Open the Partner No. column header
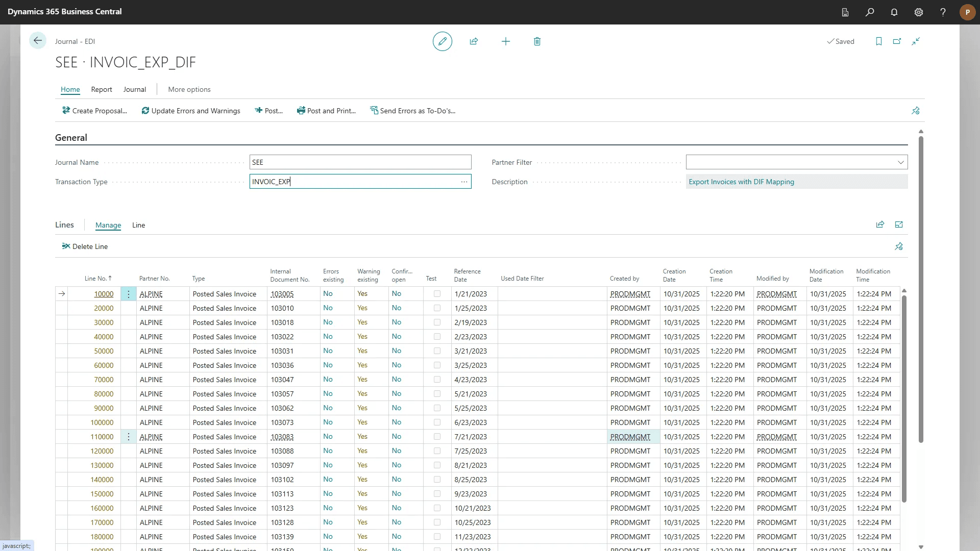 point(154,279)
